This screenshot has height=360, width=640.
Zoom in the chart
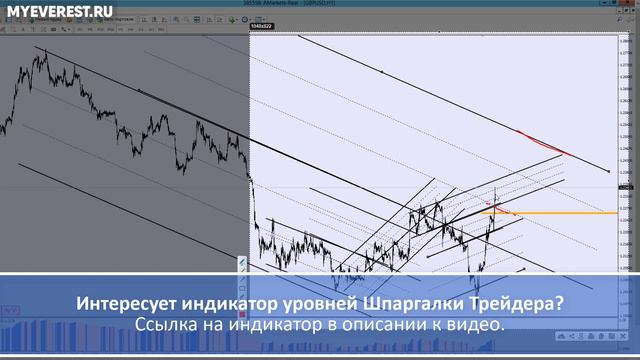point(176,20)
